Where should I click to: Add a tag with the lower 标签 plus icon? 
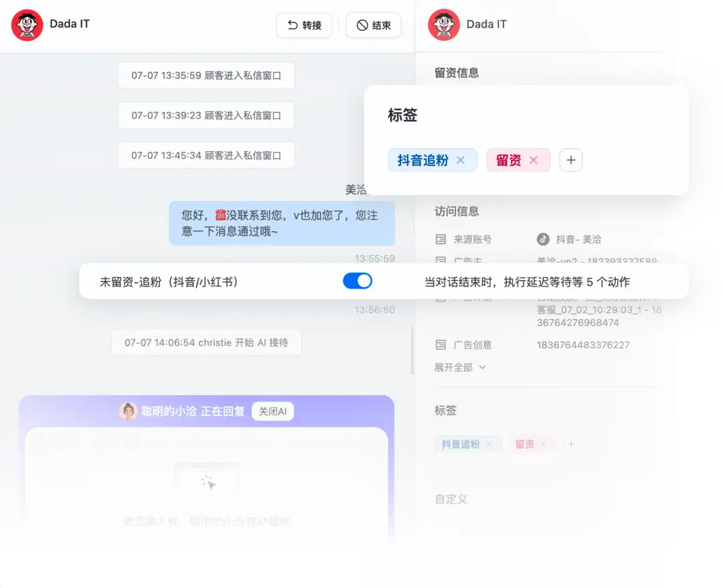click(x=571, y=444)
